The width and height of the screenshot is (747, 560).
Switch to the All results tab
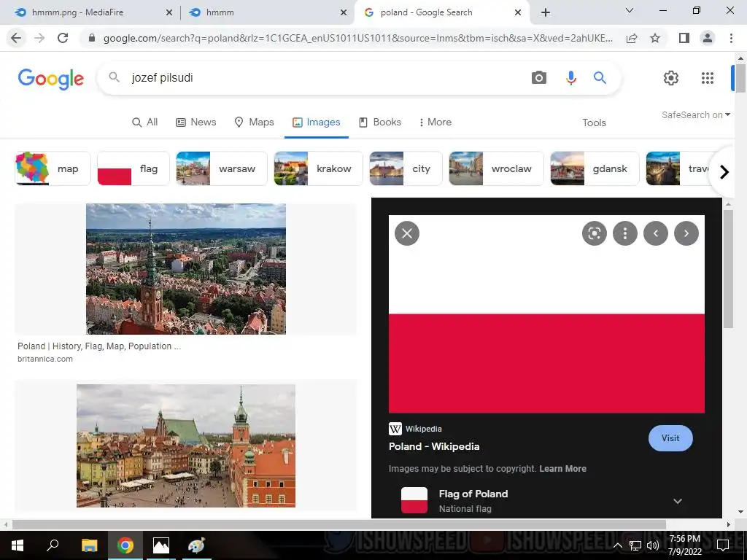[144, 122]
